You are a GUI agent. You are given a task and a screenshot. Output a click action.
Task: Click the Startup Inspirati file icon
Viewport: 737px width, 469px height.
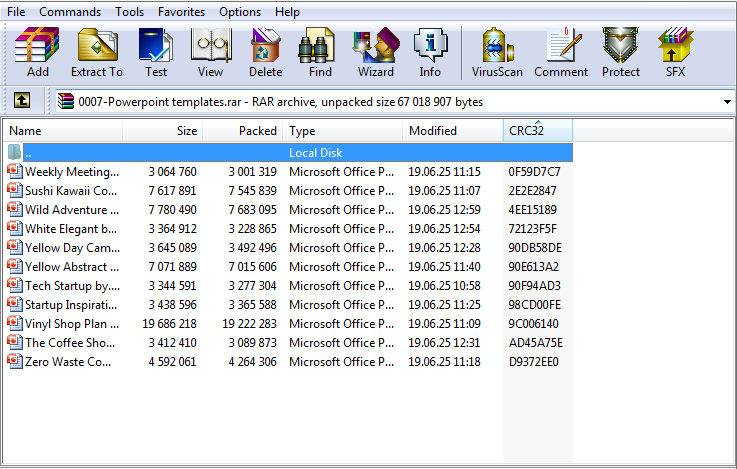pyautogui.click(x=15, y=304)
